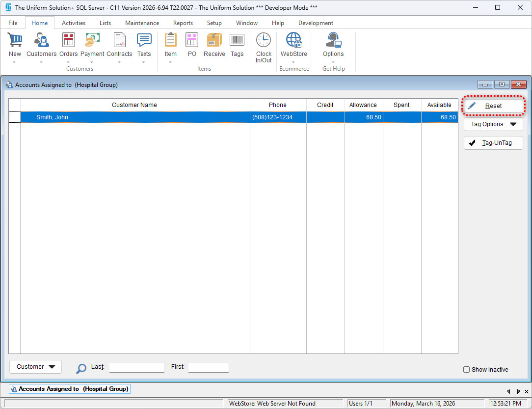Select the row checkbox for Smith, John
This screenshot has width=532, height=409.
point(15,117)
